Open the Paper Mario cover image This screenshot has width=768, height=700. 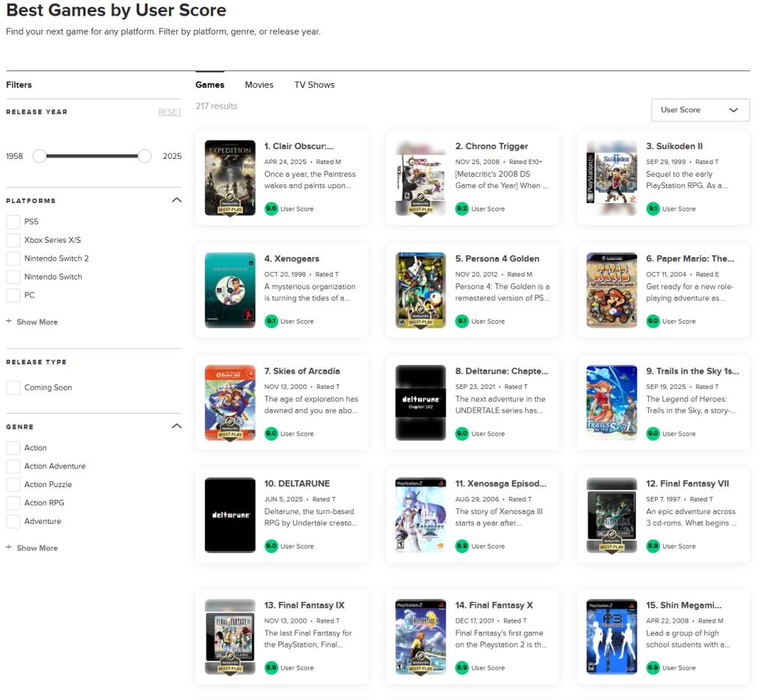(x=612, y=290)
